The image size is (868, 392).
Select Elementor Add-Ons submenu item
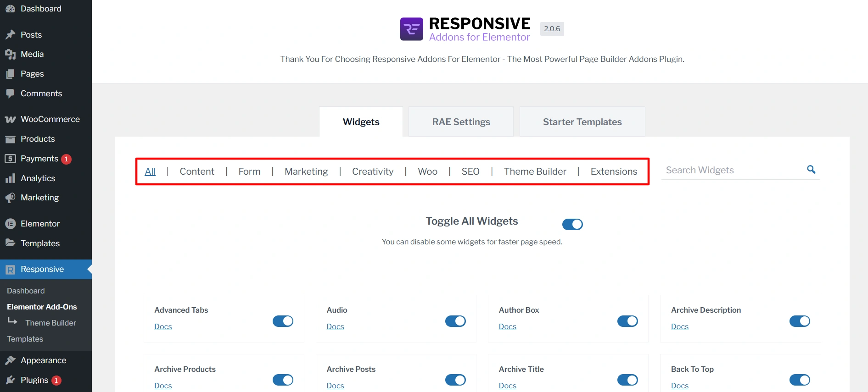(42, 307)
